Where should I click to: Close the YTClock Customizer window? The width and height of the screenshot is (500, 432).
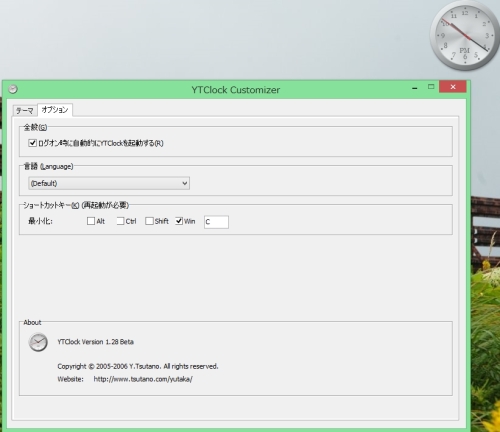tap(453, 87)
